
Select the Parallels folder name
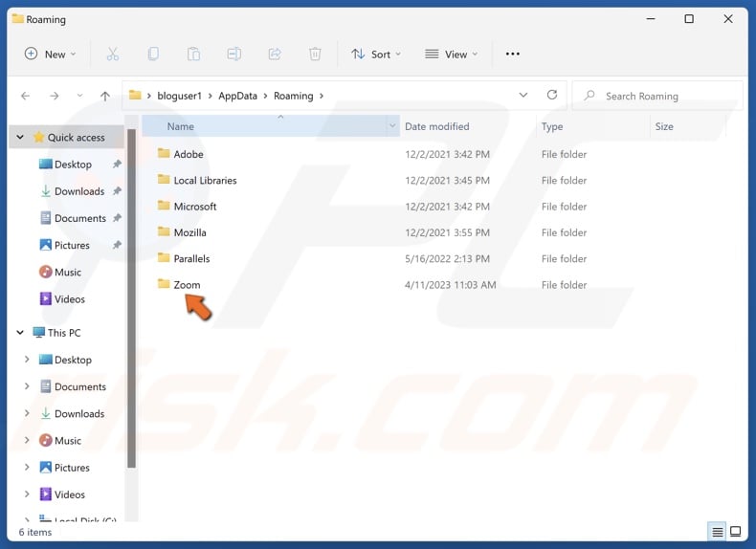pos(192,258)
